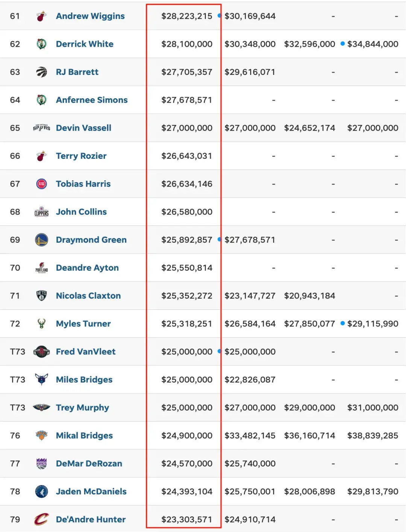The image size is (406, 532).
Task: Click the blue dot beside Derrick White's $34,844,000
Action: [342, 44]
